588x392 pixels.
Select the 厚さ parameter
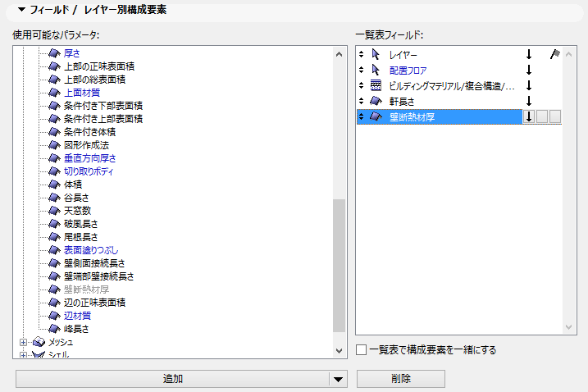click(x=71, y=53)
